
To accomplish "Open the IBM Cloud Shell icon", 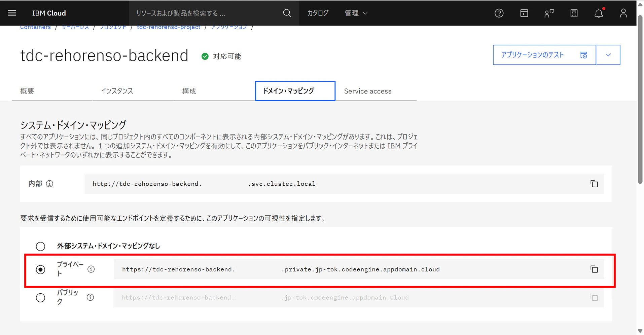I will pos(524,13).
